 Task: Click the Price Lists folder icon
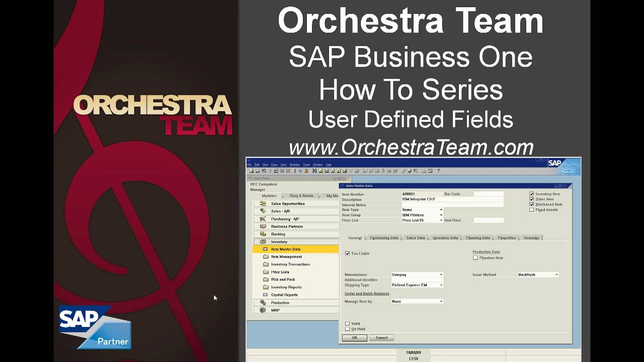[x=266, y=272]
